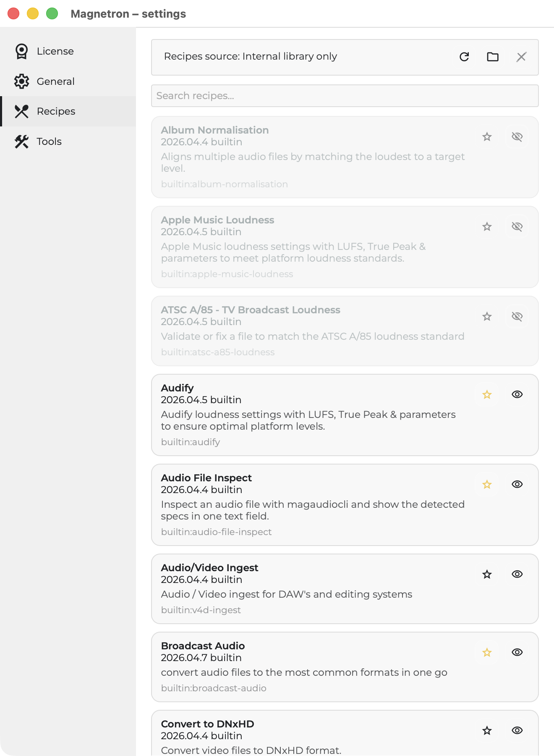Click the refresh recipes source icon
The image size is (554, 756).
point(464,57)
